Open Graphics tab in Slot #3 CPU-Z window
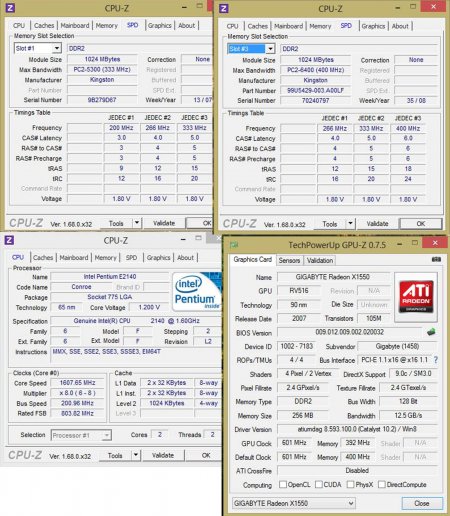This screenshot has width=450, height=516. point(373,26)
